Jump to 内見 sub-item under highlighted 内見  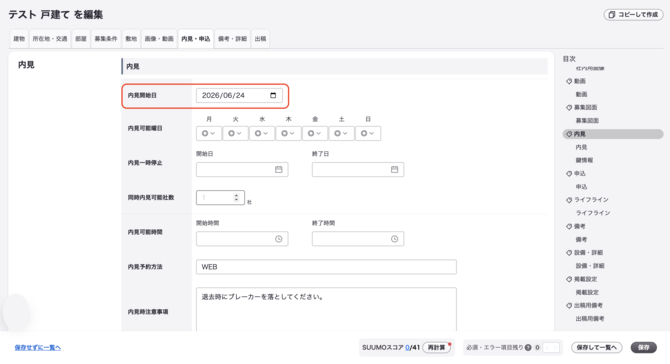[581, 147]
